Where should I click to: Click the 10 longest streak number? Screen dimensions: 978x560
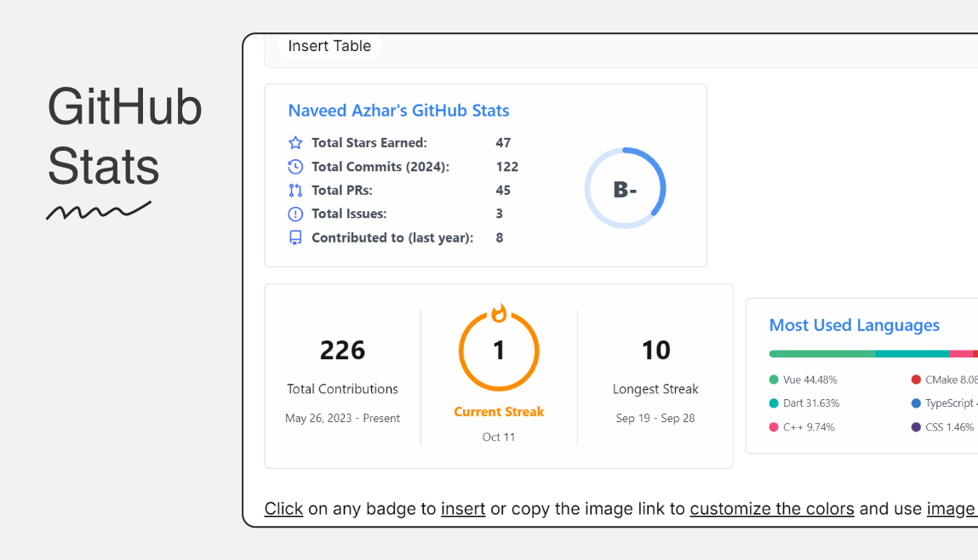click(x=655, y=351)
